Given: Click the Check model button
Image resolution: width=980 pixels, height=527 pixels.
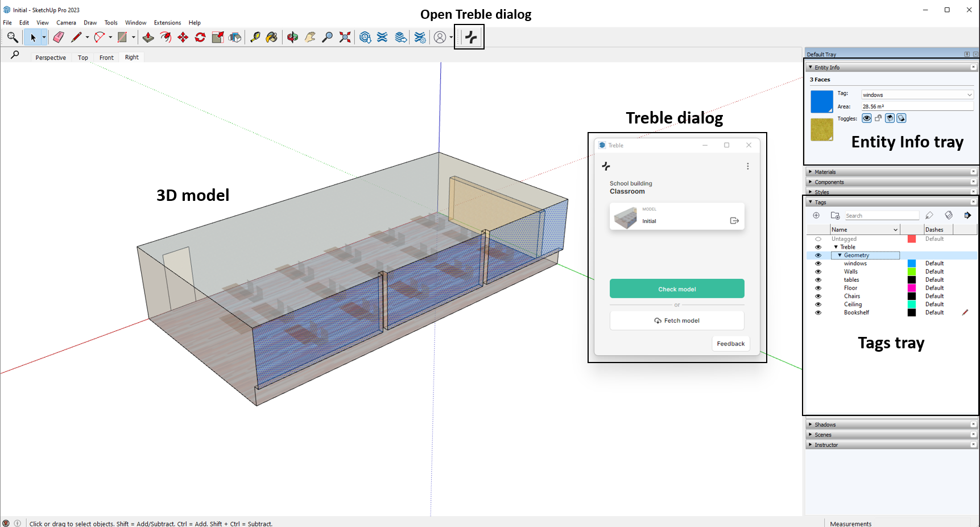Looking at the screenshot, I should pos(677,289).
